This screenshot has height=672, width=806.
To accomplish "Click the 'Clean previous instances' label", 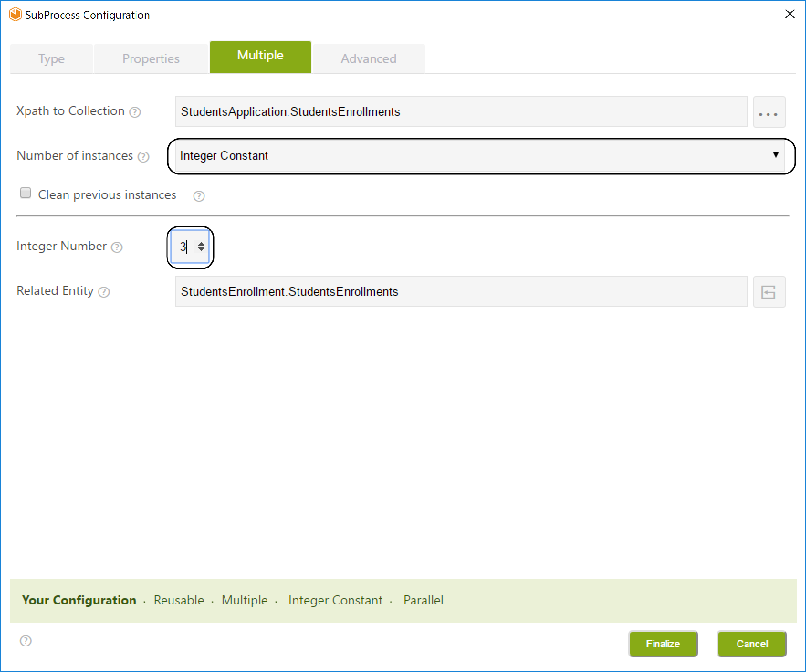I will point(107,195).
